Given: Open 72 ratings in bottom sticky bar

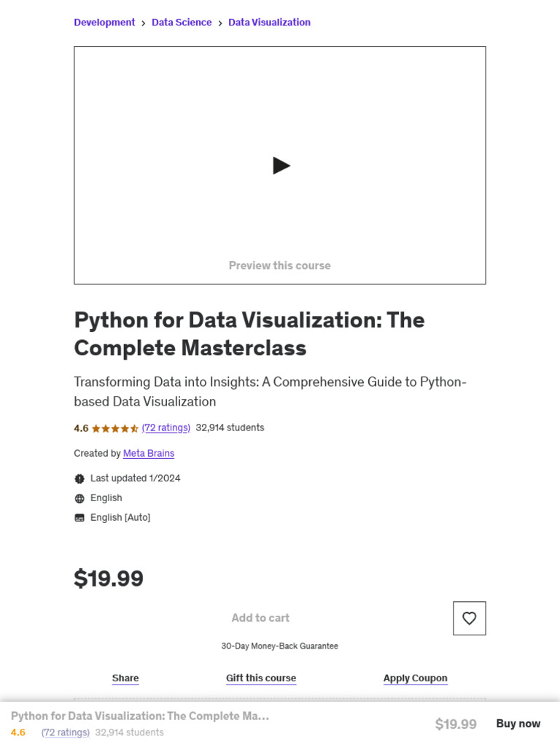Looking at the screenshot, I should point(66,732).
